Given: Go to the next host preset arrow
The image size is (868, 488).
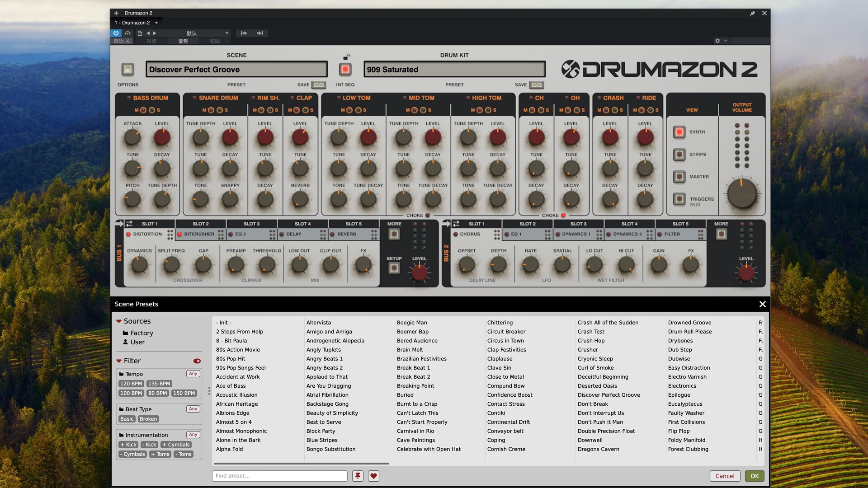Looking at the screenshot, I should point(155,33).
